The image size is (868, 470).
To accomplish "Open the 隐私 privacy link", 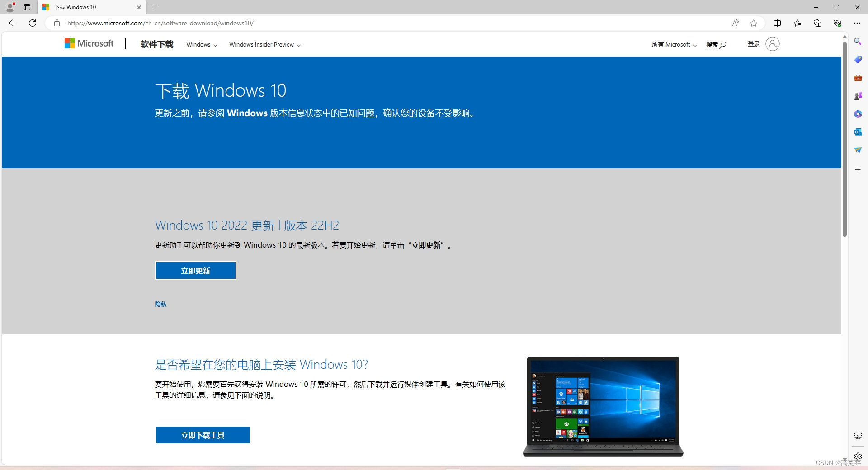I will (160, 304).
